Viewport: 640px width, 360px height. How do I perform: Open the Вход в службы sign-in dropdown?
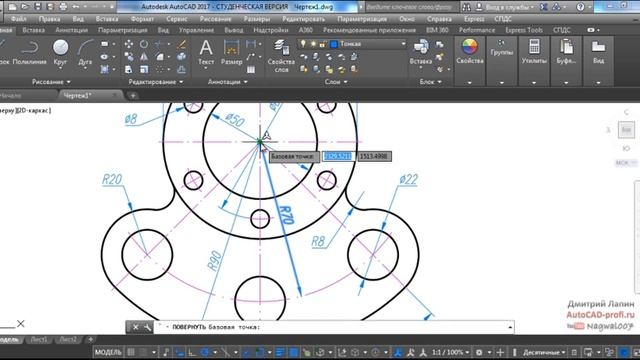(509, 7)
